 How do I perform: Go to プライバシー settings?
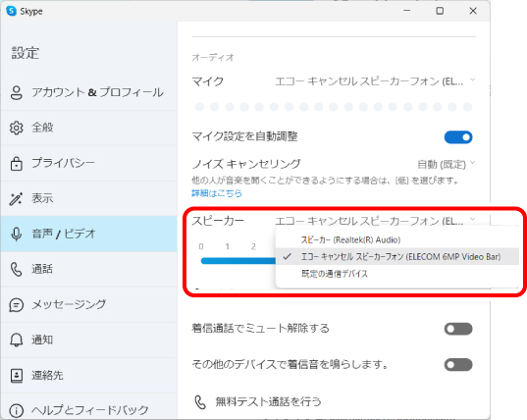[88, 163]
